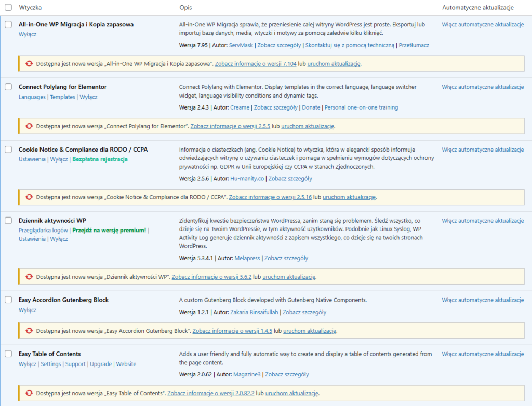Viewport: 532px width, 406px height.
Task: Tick the Cookie Notice & Compliance checkbox
Action: pyautogui.click(x=8, y=150)
